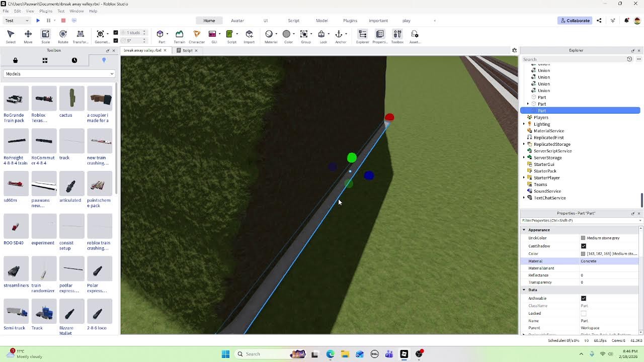644x362 pixels.
Task: Open the Plugins menu in menu bar
Action: 46,11
